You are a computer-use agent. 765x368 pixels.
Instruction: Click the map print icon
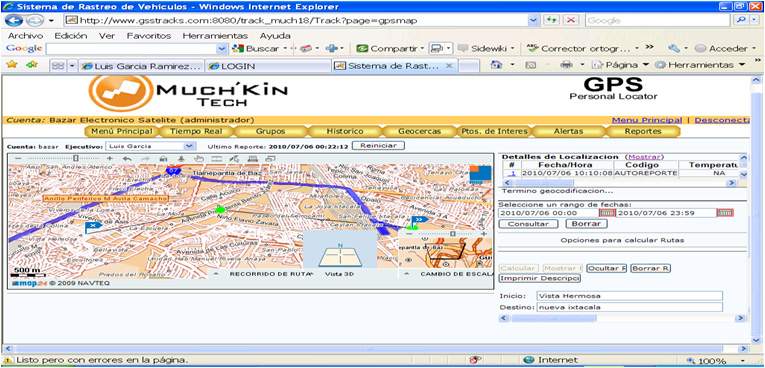(x=252, y=159)
